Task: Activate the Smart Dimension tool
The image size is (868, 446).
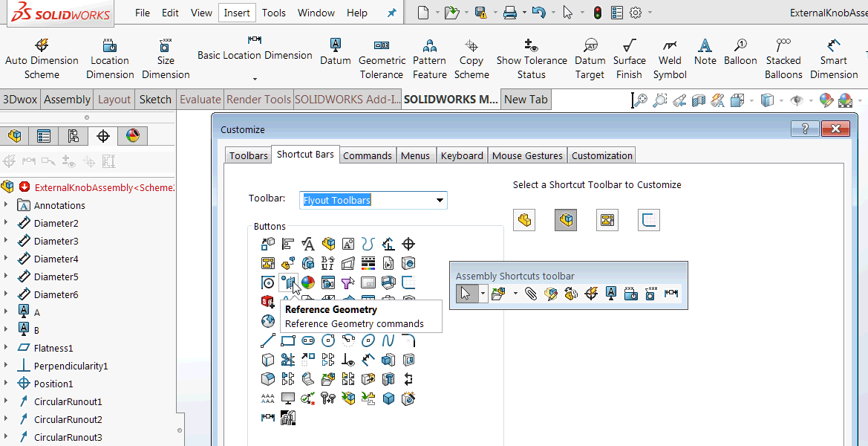Action: 833,59
